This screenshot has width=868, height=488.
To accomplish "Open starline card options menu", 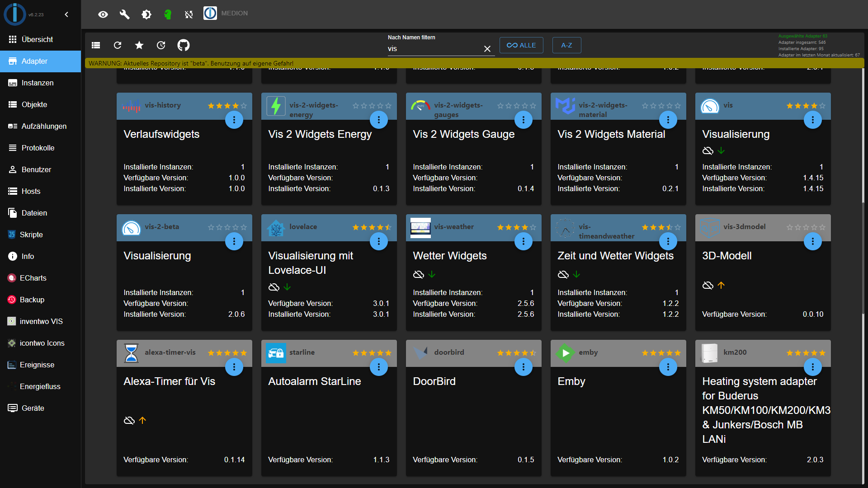I will point(379,367).
